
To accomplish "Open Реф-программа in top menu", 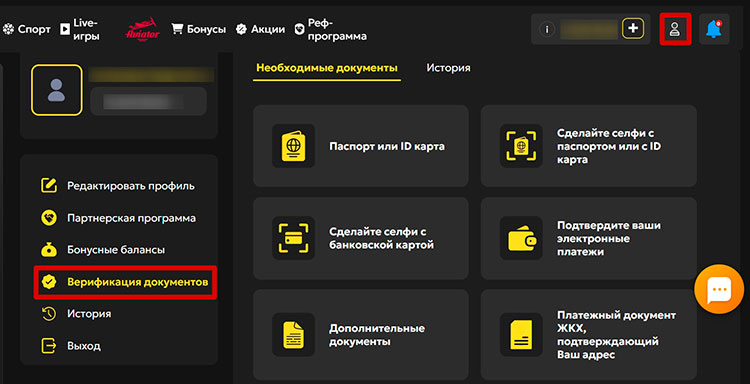I will click(x=337, y=29).
